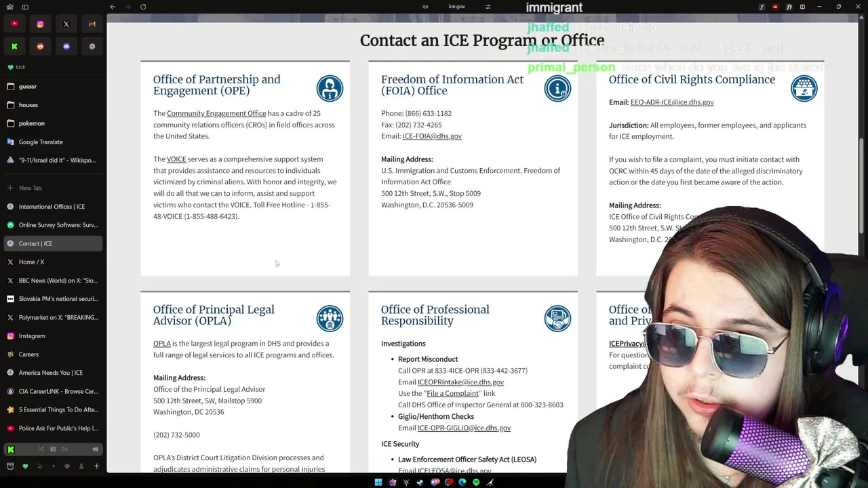Open the pinned X shortcut
868x488 pixels.
[66, 24]
